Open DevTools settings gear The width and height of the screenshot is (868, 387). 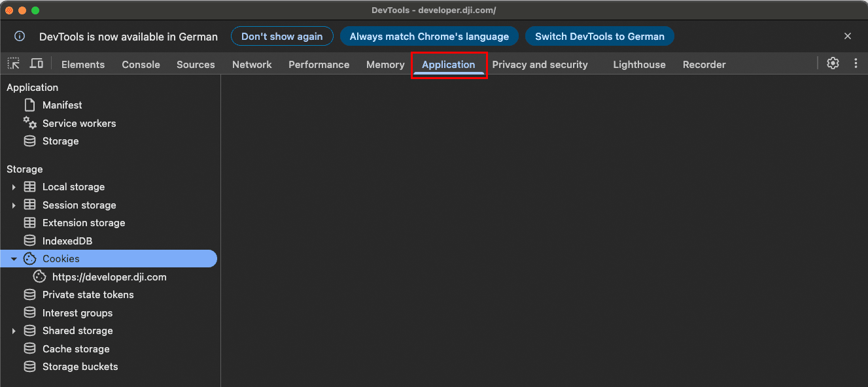point(833,63)
